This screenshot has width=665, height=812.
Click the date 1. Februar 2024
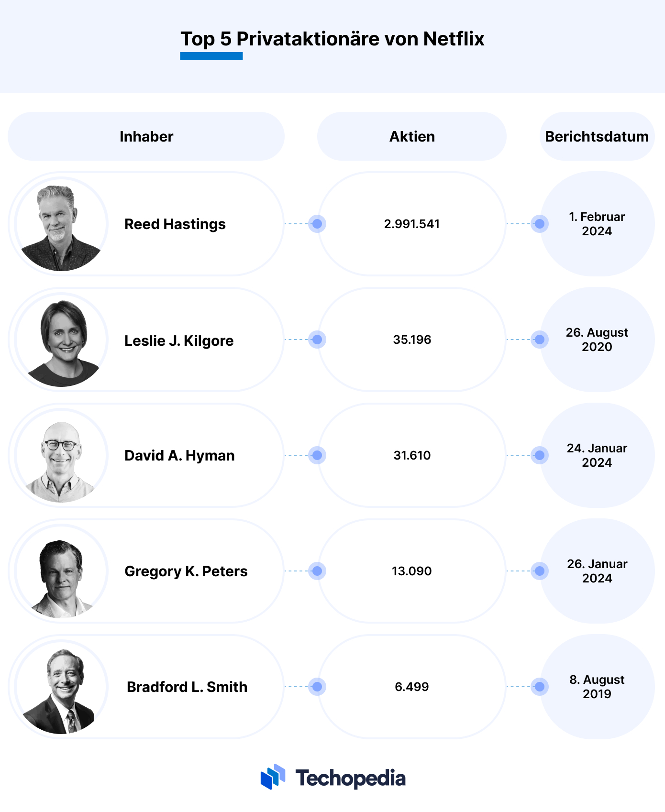tap(597, 224)
